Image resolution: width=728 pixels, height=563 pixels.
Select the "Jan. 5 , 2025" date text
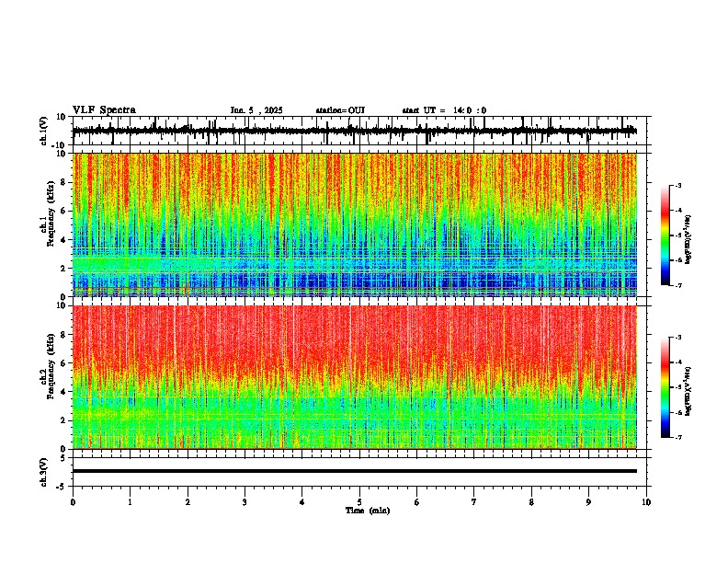coord(256,110)
